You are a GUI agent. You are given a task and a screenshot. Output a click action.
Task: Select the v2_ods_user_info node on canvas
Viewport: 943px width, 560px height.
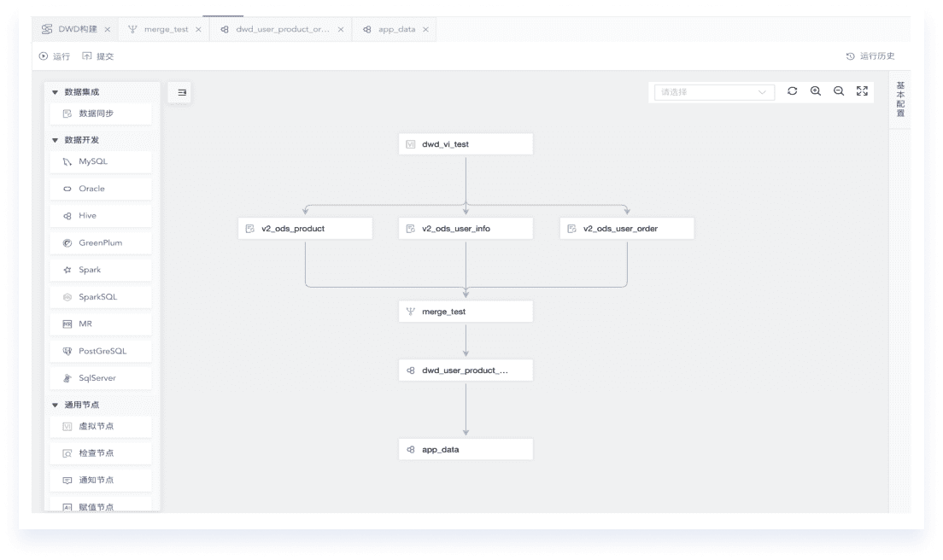click(466, 229)
